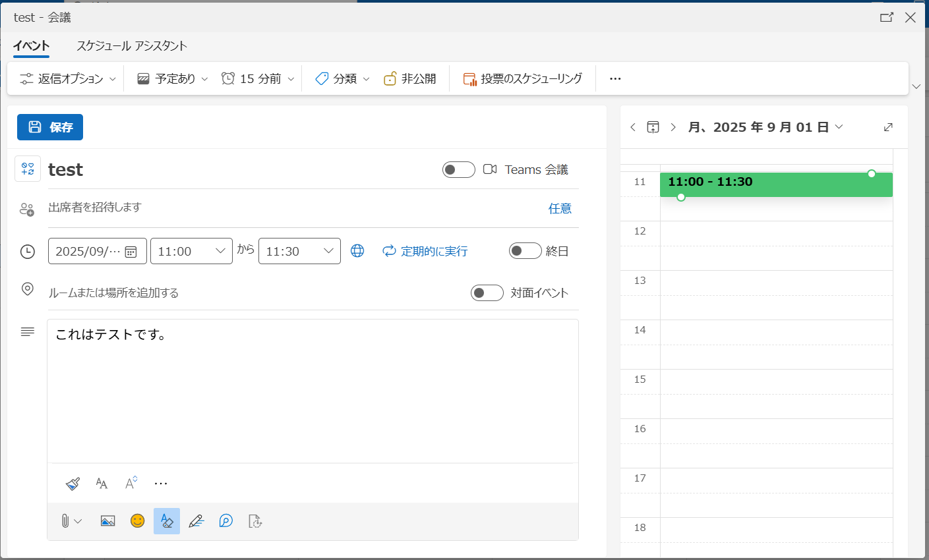
Task: Go to previous day arrow in calendar
Action: (633, 127)
